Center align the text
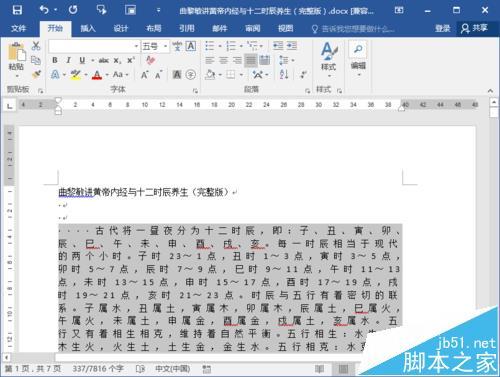Screen dimensions: 500x377 (x=223, y=60)
